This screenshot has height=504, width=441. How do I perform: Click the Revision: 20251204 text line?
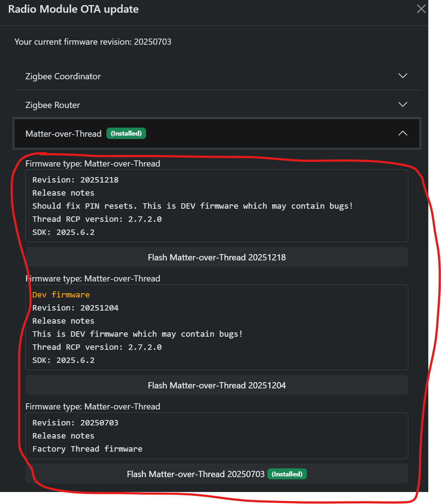click(75, 308)
